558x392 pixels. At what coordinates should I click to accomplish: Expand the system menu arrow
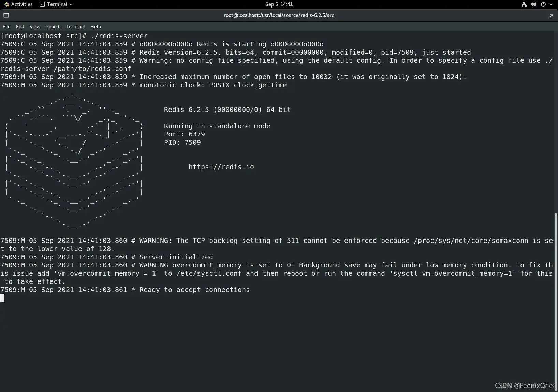click(x=551, y=4)
